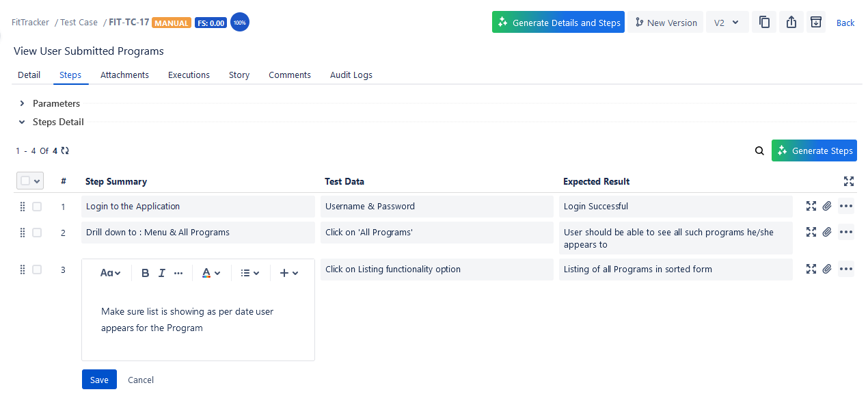This screenshot has height=394, width=868.
Task: Check the select-all checkbox in the table header
Action: coord(25,180)
